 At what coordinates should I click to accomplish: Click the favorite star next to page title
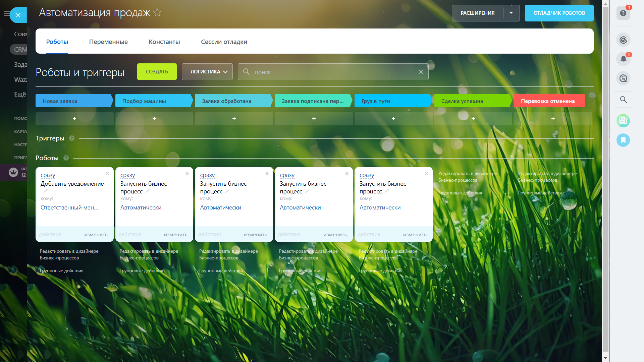point(157,13)
